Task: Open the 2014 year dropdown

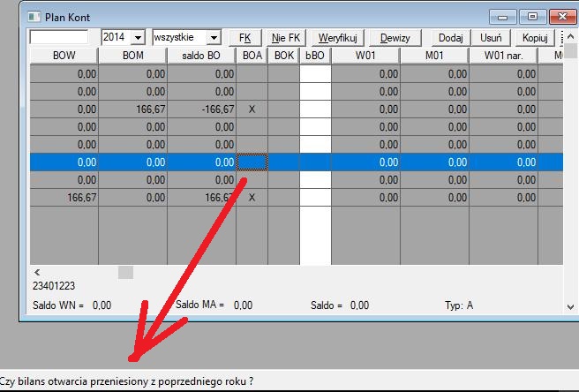Action: tap(137, 38)
